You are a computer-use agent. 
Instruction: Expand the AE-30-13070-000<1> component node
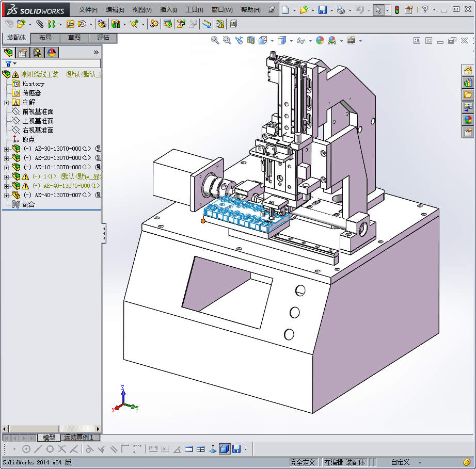(x=6, y=149)
